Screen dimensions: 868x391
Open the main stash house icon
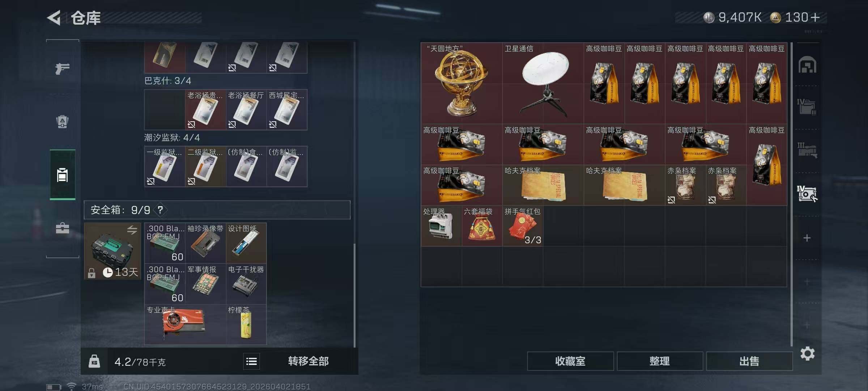(807, 65)
